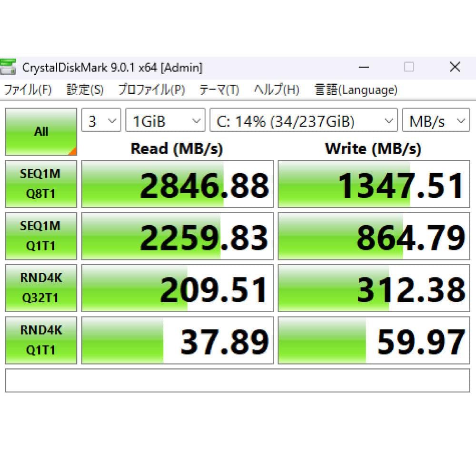Open the test size dropdown showing 1GiB
The height and width of the screenshot is (476, 476).
coord(164,120)
